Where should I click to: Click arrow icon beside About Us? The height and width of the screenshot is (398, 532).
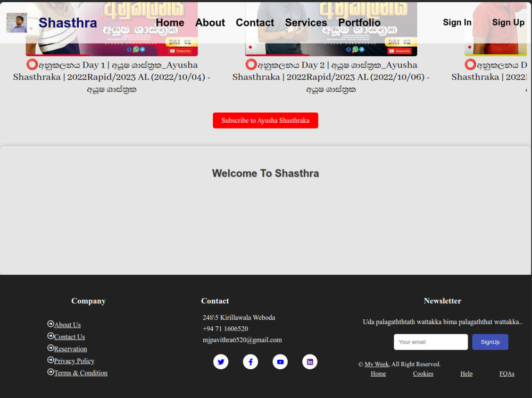pyautogui.click(x=51, y=324)
